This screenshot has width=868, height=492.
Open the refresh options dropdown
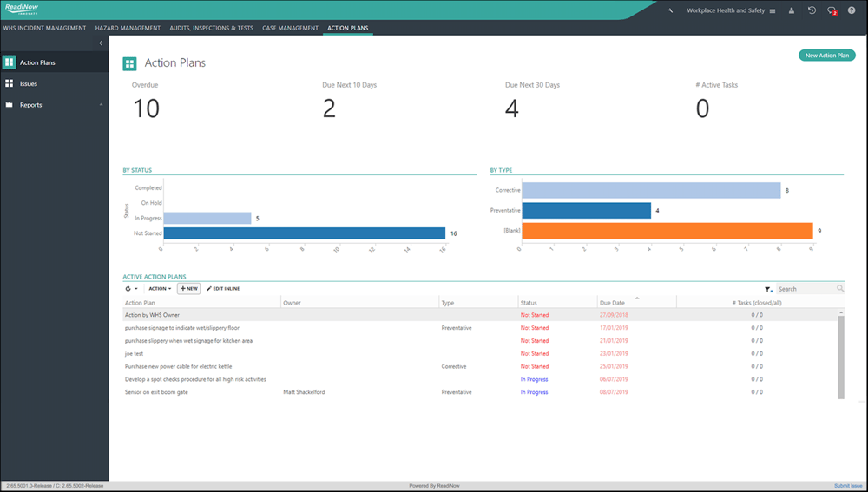pyautogui.click(x=131, y=289)
